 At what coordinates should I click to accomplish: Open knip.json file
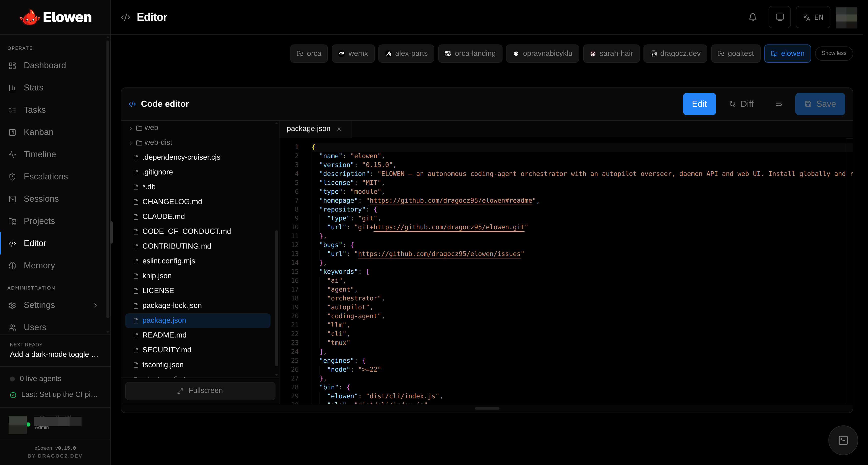(x=198, y=276)
